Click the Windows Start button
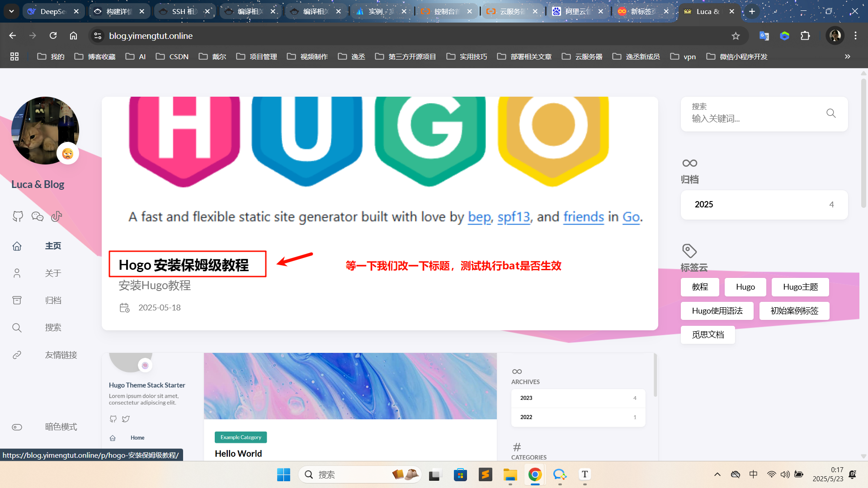 (x=283, y=474)
